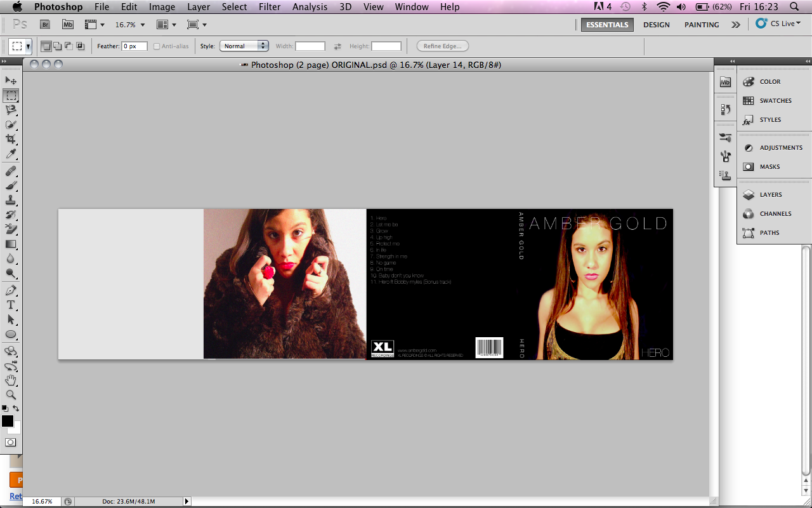Select the Crop tool

(11, 140)
